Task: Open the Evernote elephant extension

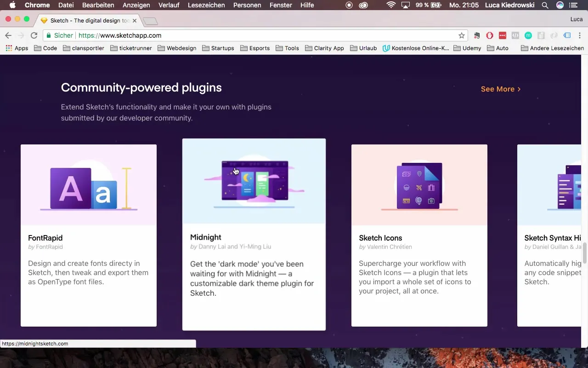Action: click(x=477, y=35)
